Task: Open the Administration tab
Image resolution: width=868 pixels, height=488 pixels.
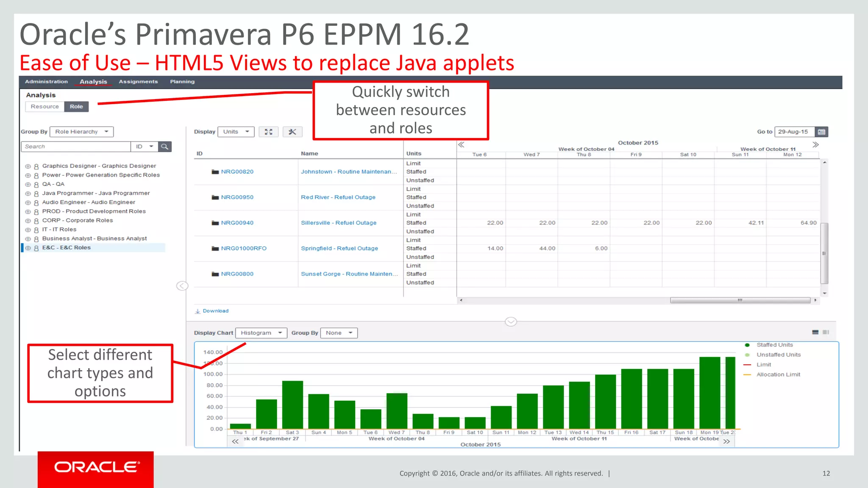Action: pyautogui.click(x=46, y=82)
